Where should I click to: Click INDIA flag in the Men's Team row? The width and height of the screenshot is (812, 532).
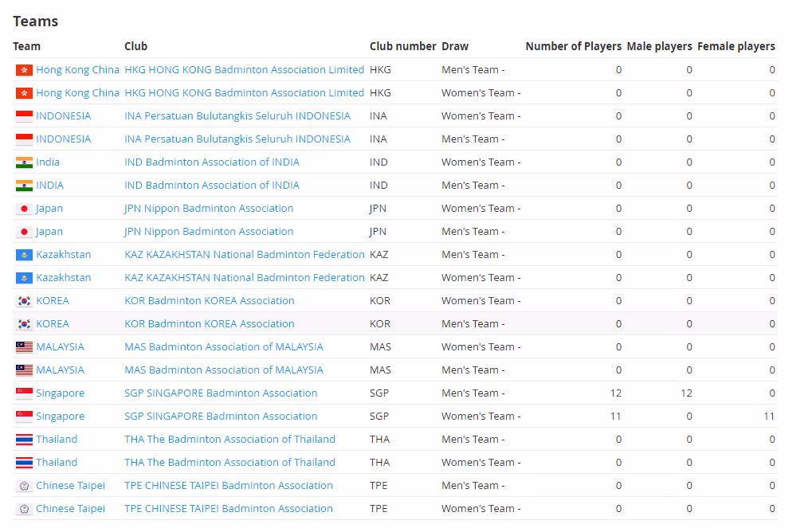coord(24,186)
